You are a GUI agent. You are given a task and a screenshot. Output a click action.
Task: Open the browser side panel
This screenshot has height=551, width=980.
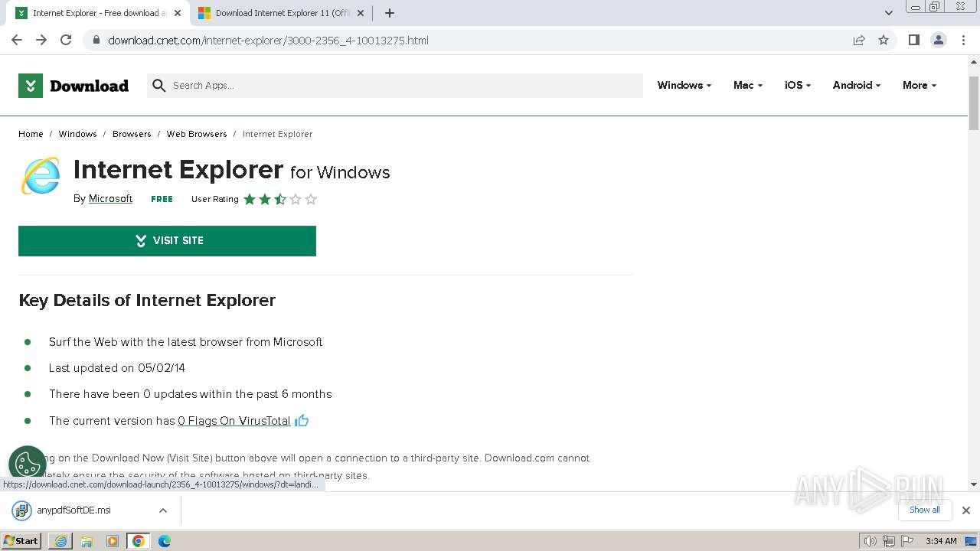(913, 40)
